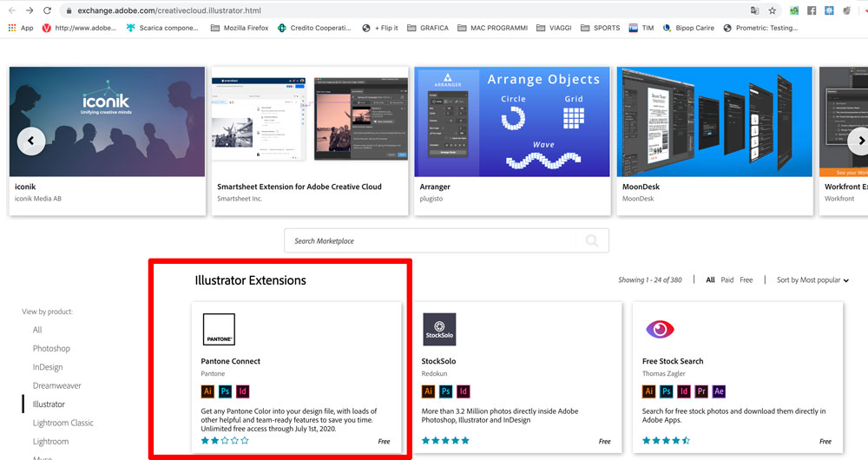The image size is (868, 460).
Task: View Lightroom extensions in sidebar
Action: pyautogui.click(x=50, y=442)
